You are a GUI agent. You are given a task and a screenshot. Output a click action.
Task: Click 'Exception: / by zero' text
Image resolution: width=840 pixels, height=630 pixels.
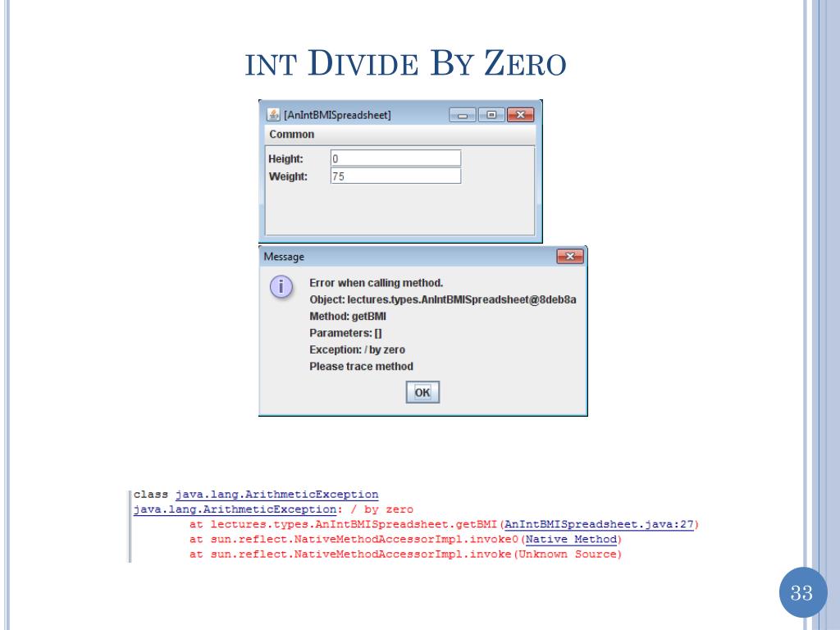(x=358, y=349)
